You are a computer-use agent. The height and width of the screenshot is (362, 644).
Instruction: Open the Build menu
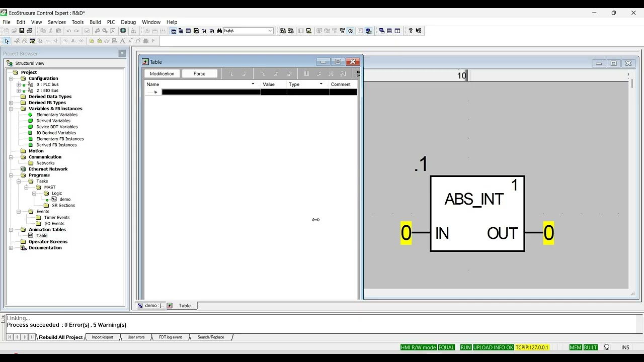95,22
